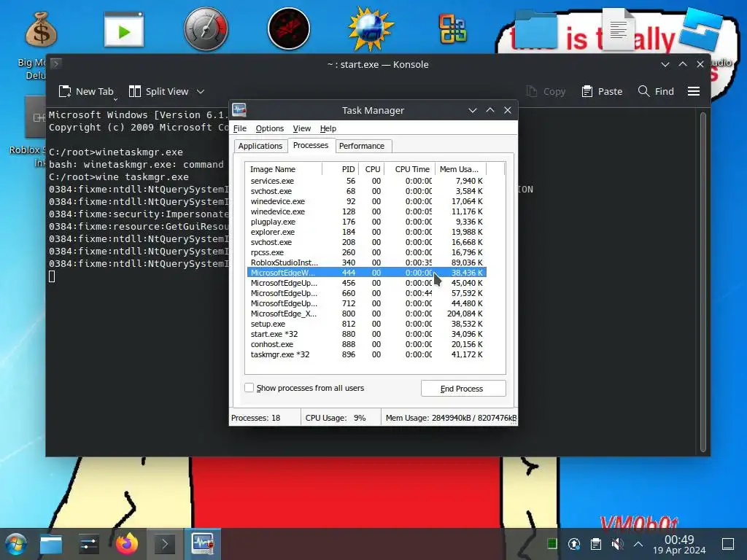
Task: Sort by the PID column header
Action: click(340, 169)
